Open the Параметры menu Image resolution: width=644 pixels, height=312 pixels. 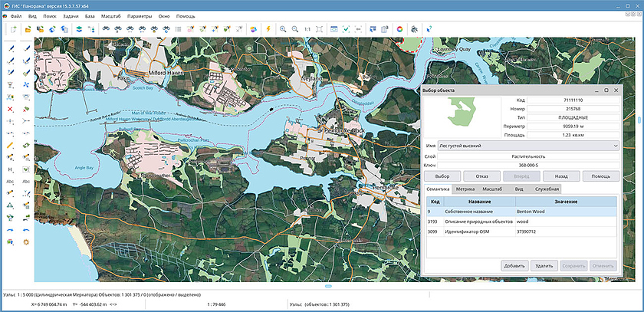pos(140,15)
